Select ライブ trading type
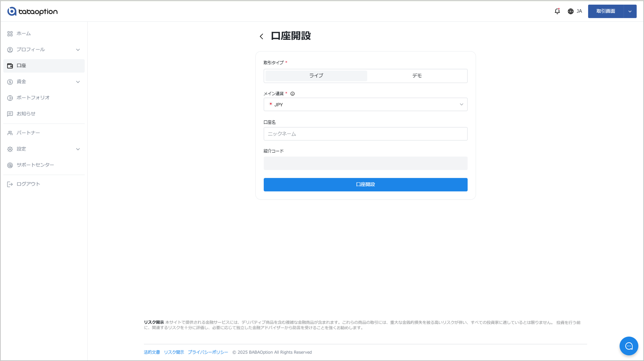The image size is (644, 361). (316, 76)
